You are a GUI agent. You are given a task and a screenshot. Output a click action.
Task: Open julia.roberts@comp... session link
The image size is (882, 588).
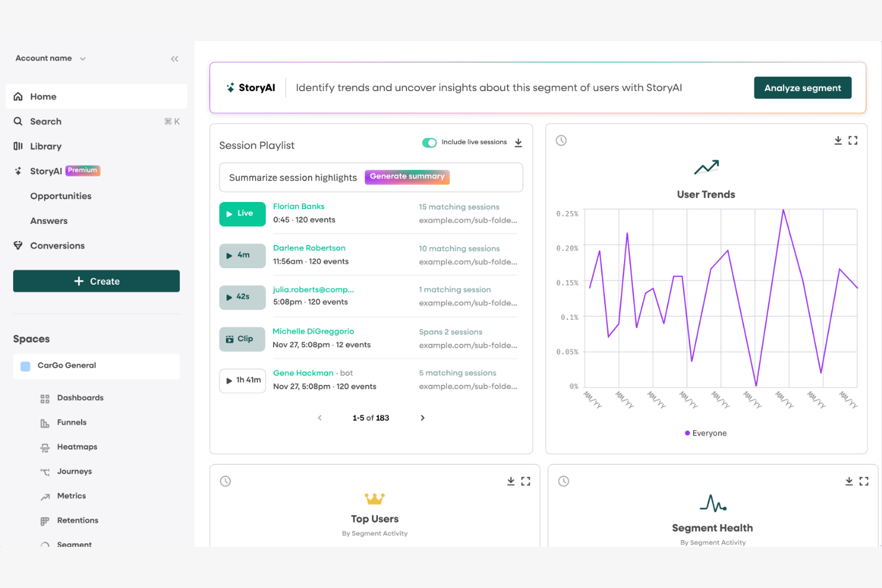[x=313, y=290]
